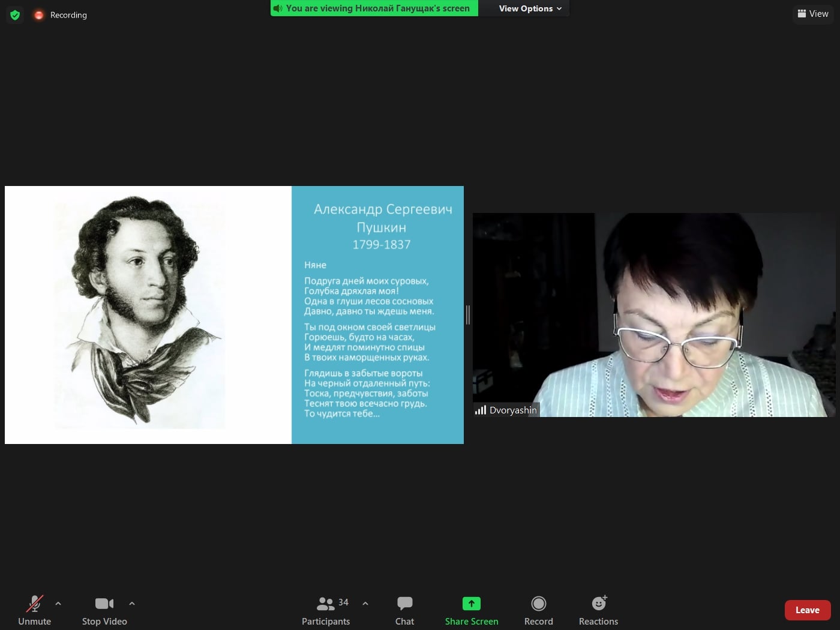Click the red Leave button
This screenshot has height=630, width=840.
pyautogui.click(x=808, y=610)
